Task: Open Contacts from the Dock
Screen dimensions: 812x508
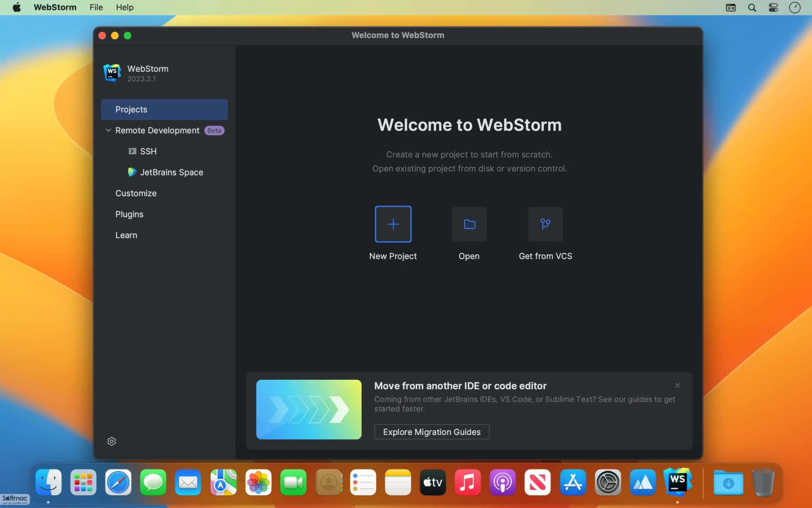Action: 328,482
